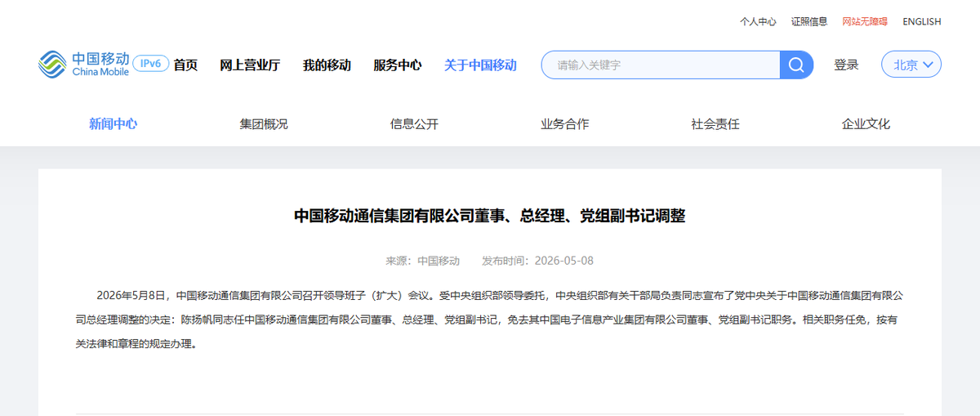Click the magnifier search button
The height and width of the screenshot is (416, 980).
click(x=796, y=65)
